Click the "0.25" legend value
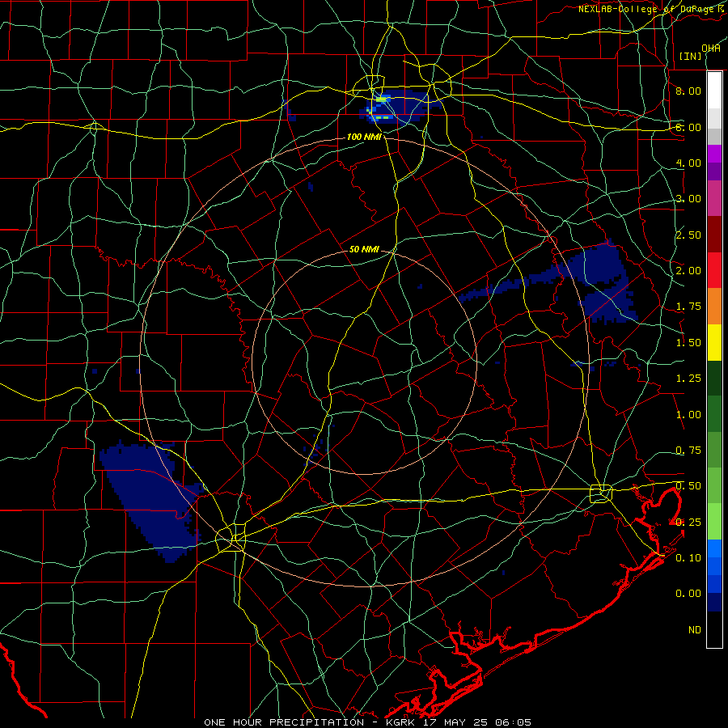This screenshot has width=728, height=728. 688,523
